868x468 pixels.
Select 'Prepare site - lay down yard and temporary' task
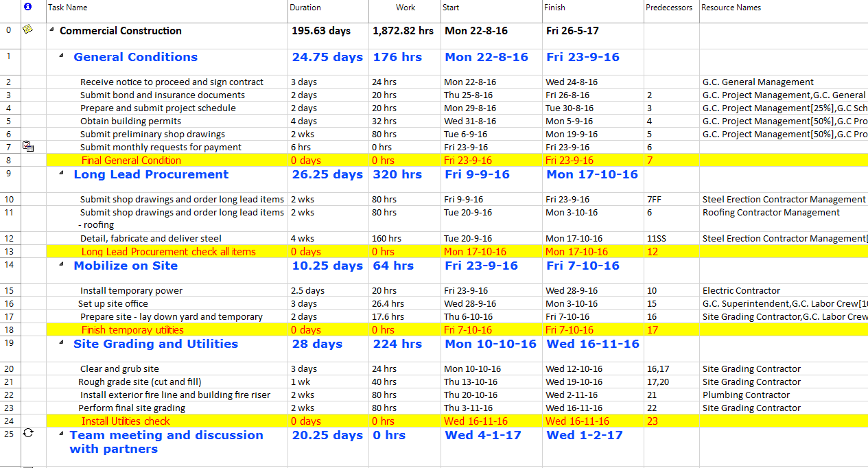(172, 316)
